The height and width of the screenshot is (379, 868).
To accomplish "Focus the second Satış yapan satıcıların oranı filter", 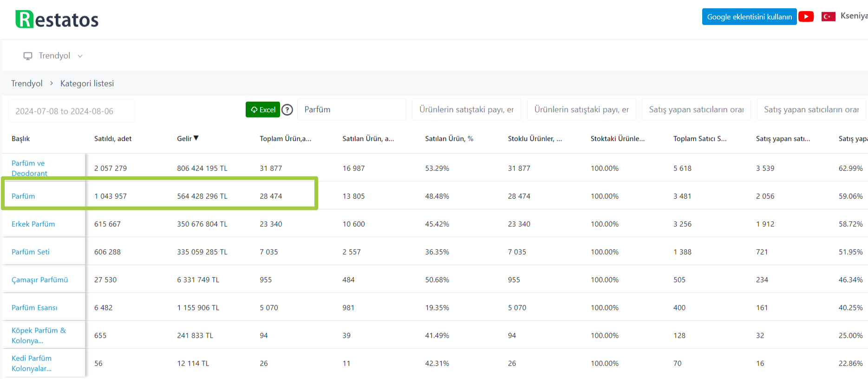I will coord(811,110).
